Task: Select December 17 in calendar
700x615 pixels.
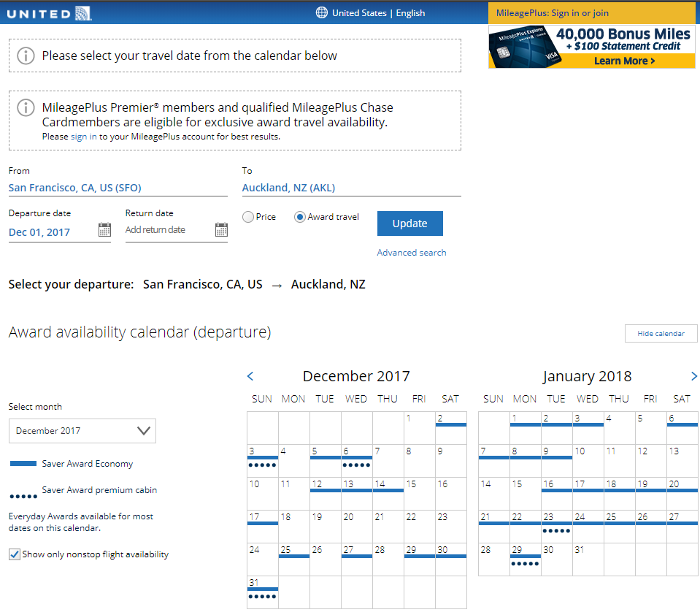Action: [x=263, y=526]
